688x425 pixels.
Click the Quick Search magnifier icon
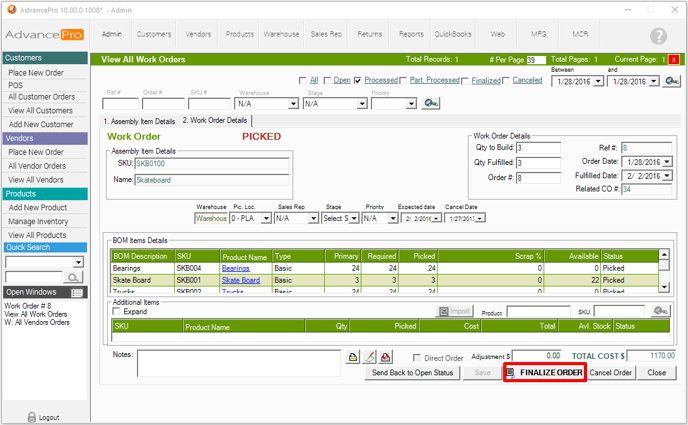(x=75, y=277)
